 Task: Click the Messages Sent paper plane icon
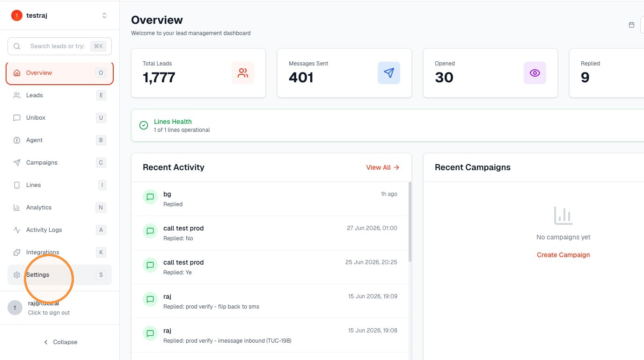(x=389, y=73)
